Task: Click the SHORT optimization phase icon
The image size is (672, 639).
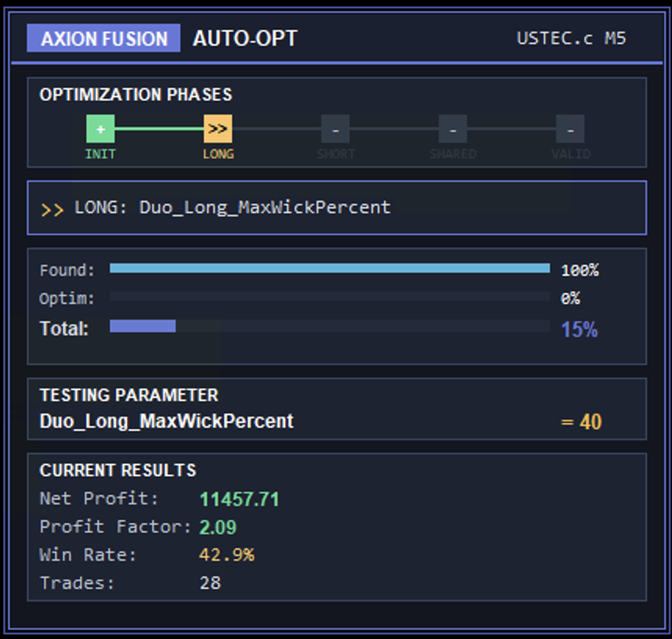Action: pyautogui.click(x=336, y=129)
